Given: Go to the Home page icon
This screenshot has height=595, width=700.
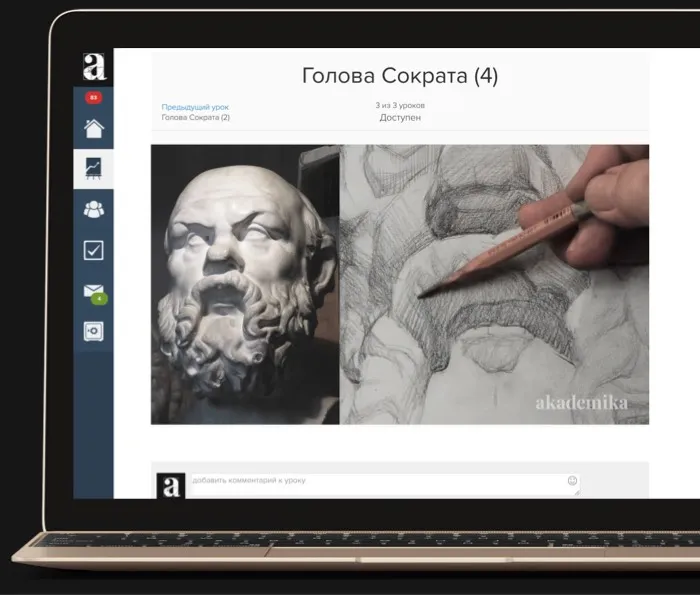Looking at the screenshot, I should coord(93,128).
